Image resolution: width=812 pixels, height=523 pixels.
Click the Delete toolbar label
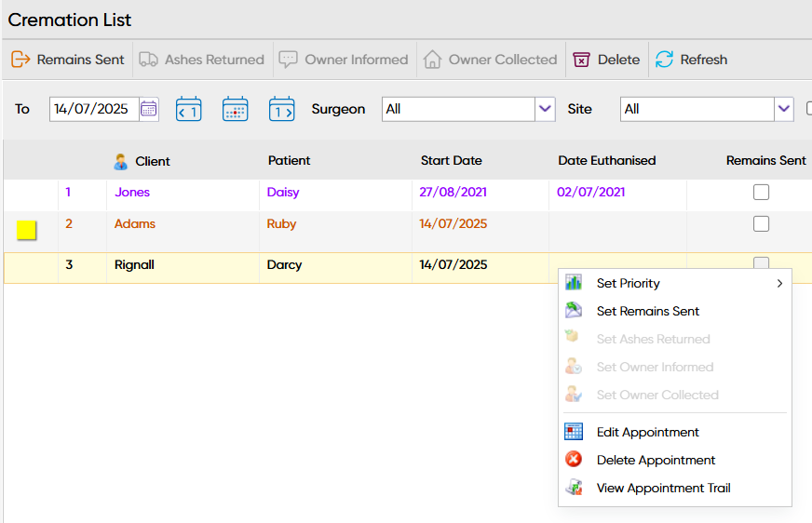618,60
